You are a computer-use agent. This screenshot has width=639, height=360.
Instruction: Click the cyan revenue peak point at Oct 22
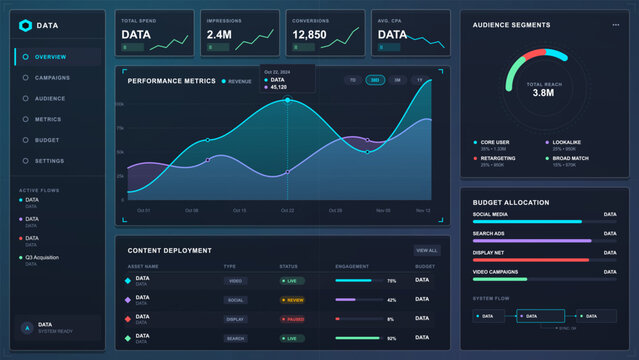pyautogui.click(x=288, y=100)
